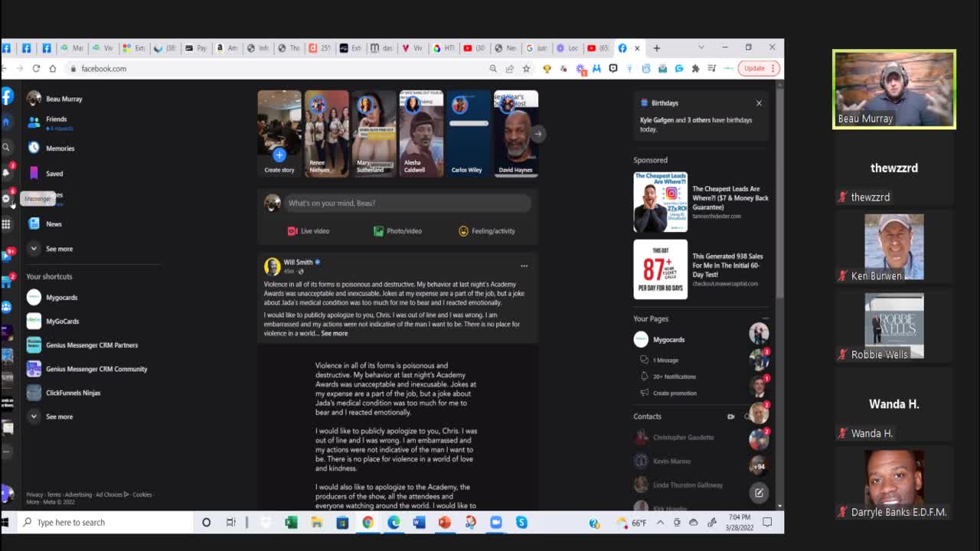Open the Will Smith post options menu

click(524, 266)
